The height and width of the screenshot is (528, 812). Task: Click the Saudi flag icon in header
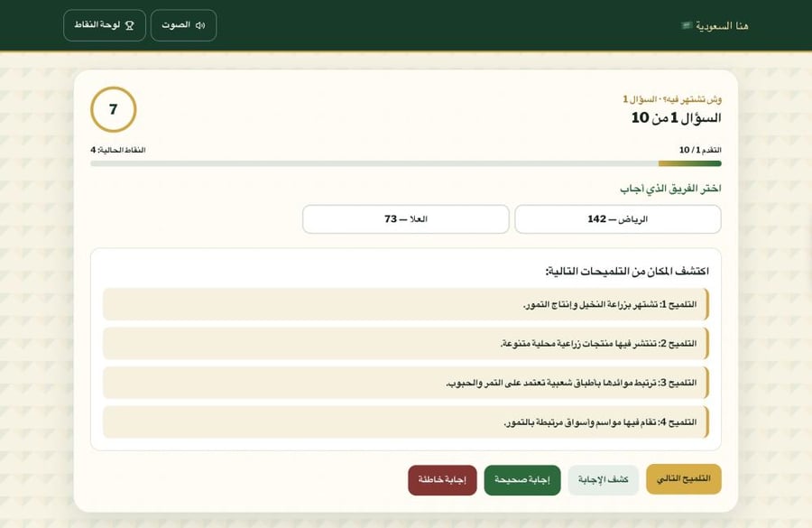point(687,25)
